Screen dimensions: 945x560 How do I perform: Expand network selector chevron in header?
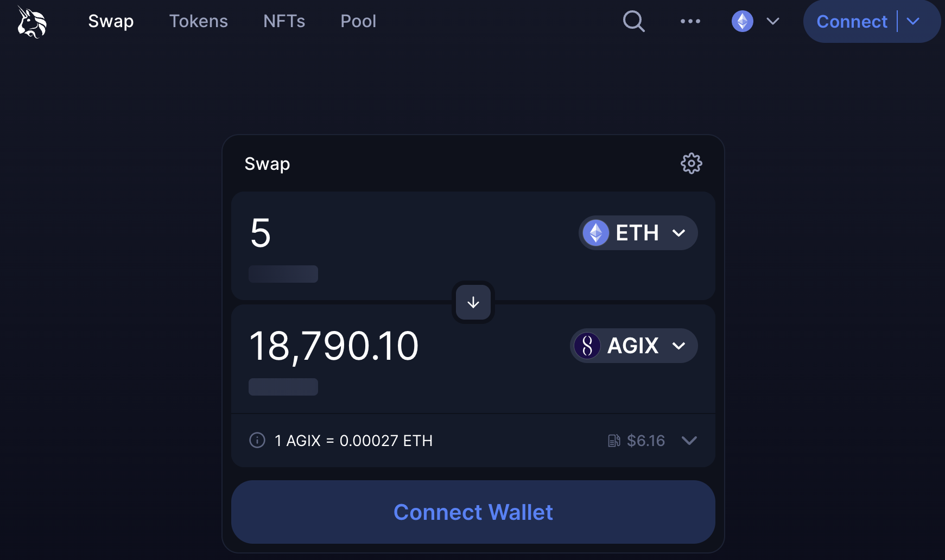pyautogui.click(x=773, y=22)
